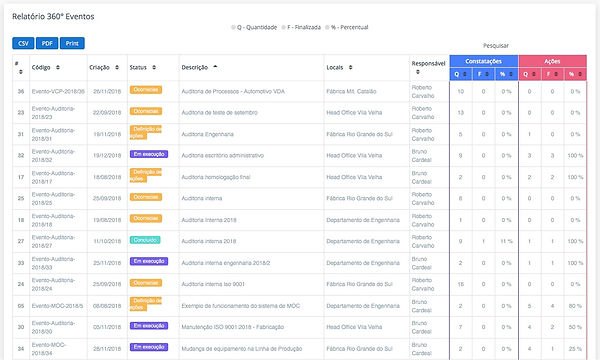Select the code Evento-MOC-2018/5

click(x=57, y=306)
